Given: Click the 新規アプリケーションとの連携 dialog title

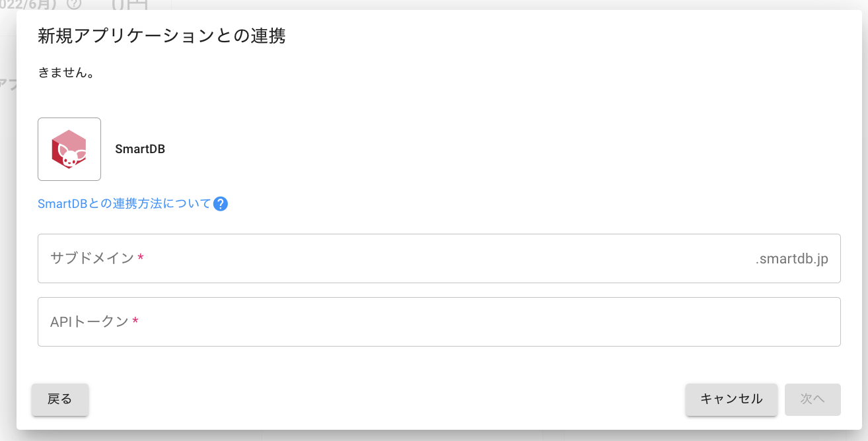Looking at the screenshot, I should [161, 36].
